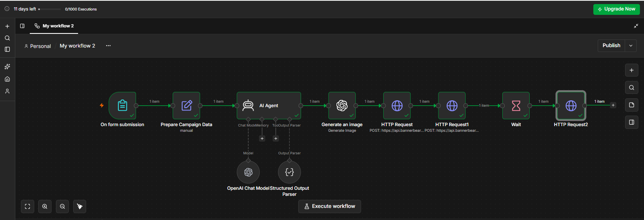Open node search on the canvas right toolbar
644x220 pixels.
pos(632,87)
